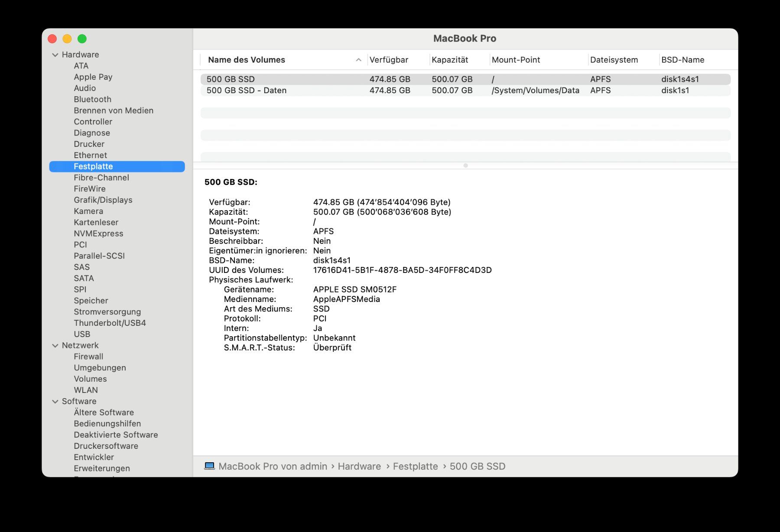Open Erweiterungen under Software
This screenshot has width=780, height=532.
click(102, 468)
